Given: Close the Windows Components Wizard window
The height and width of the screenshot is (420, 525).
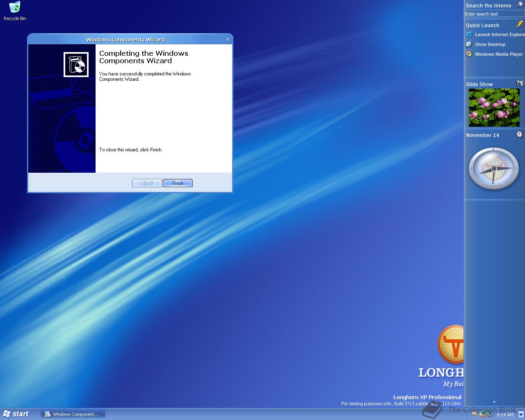Looking at the screenshot, I should tap(227, 39).
